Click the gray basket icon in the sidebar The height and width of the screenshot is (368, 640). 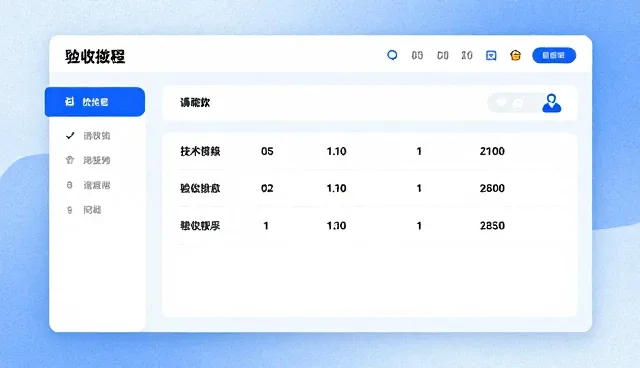click(x=70, y=160)
